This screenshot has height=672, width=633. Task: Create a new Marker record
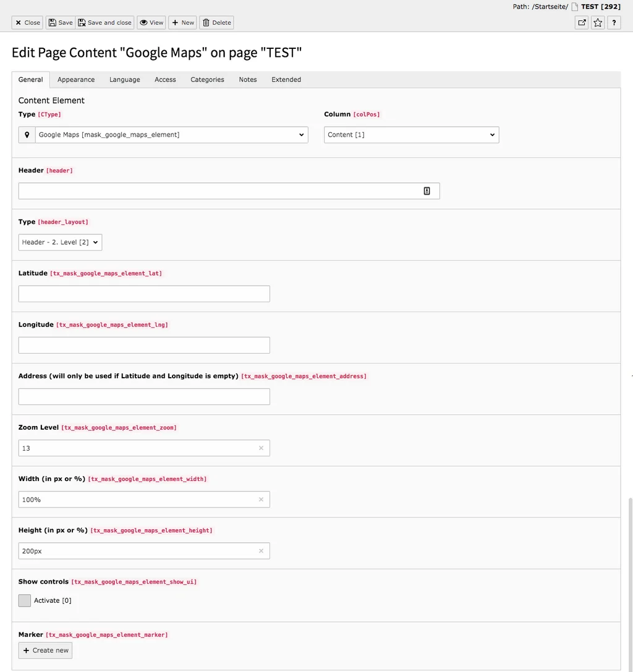click(45, 650)
